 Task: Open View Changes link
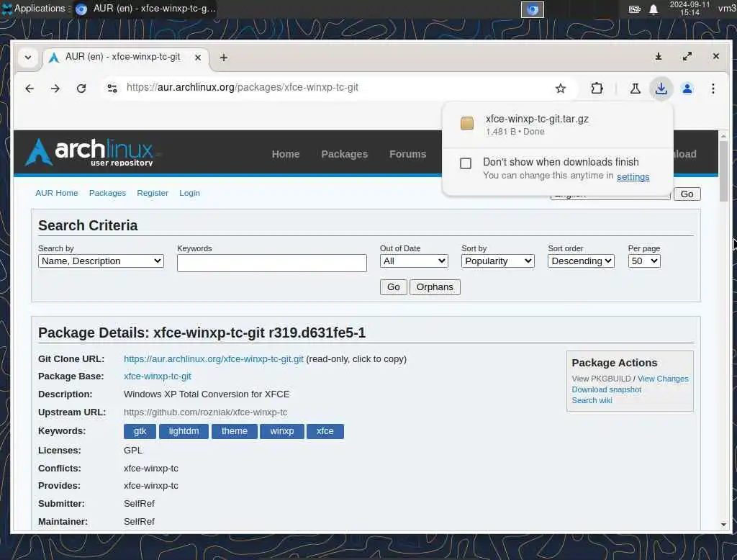pos(663,379)
